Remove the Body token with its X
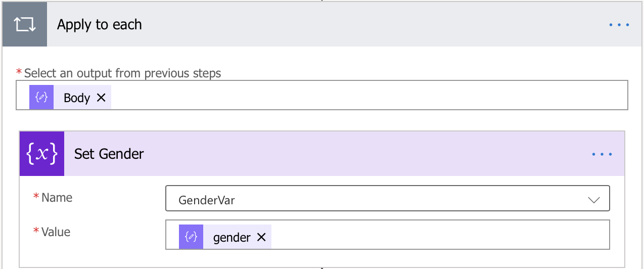Image resolution: width=644 pixels, height=269 pixels. [x=101, y=98]
